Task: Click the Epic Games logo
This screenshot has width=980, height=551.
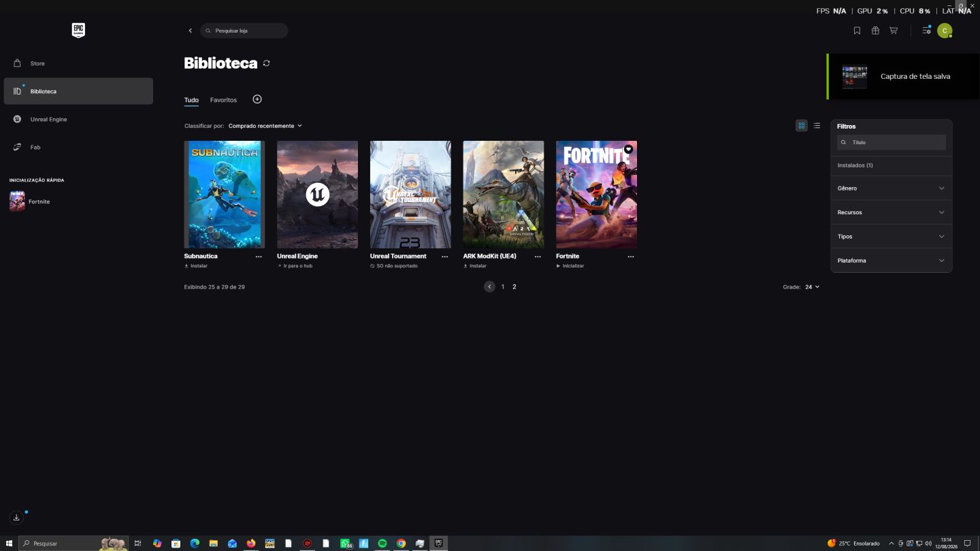Action: tap(78, 30)
